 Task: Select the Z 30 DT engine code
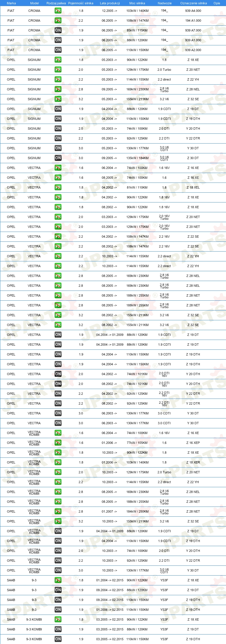click(193, 158)
